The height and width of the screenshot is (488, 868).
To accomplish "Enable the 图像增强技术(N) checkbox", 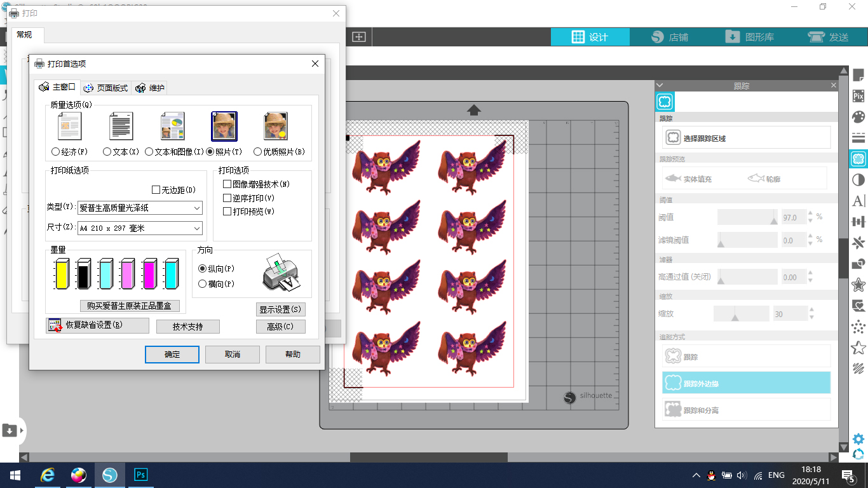I will (x=227, y=184).
